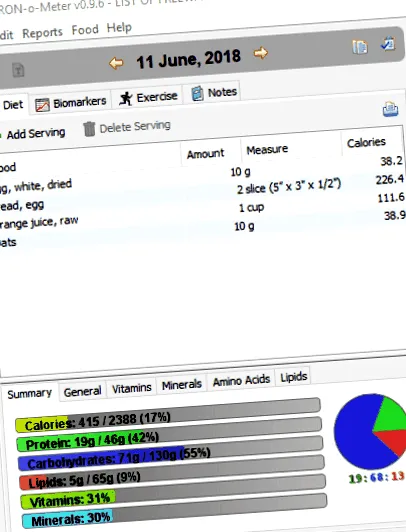The image size is (406, 532).
Task: Go to the previous day arrow
Action: tap(116, 63)
